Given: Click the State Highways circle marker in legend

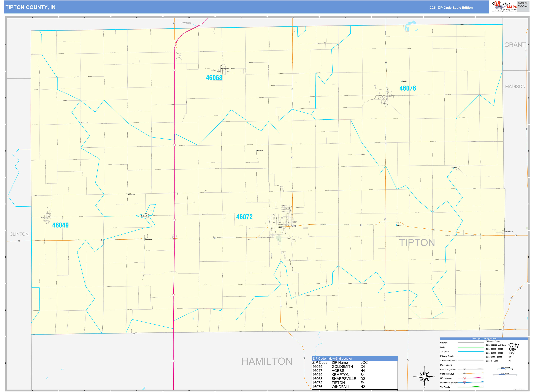Looking at the screenshot, I should pyautogui.click(x=464, y=374).
